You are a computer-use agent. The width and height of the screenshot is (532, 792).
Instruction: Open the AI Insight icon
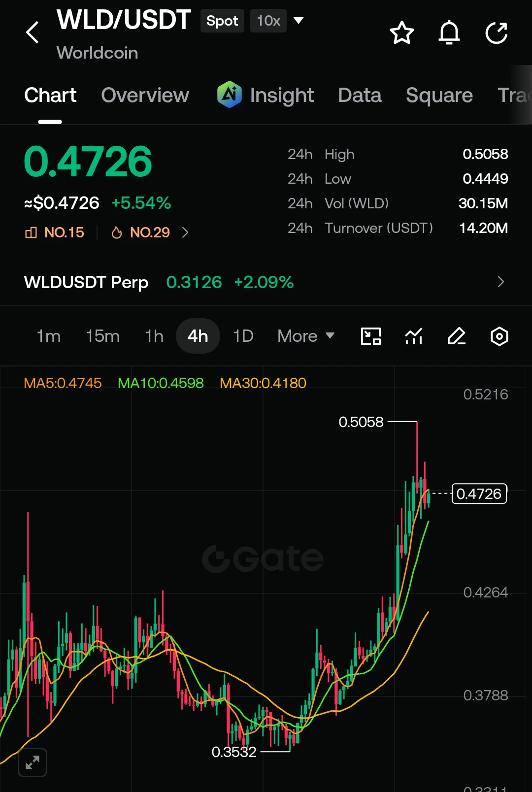tap(230, 95)
